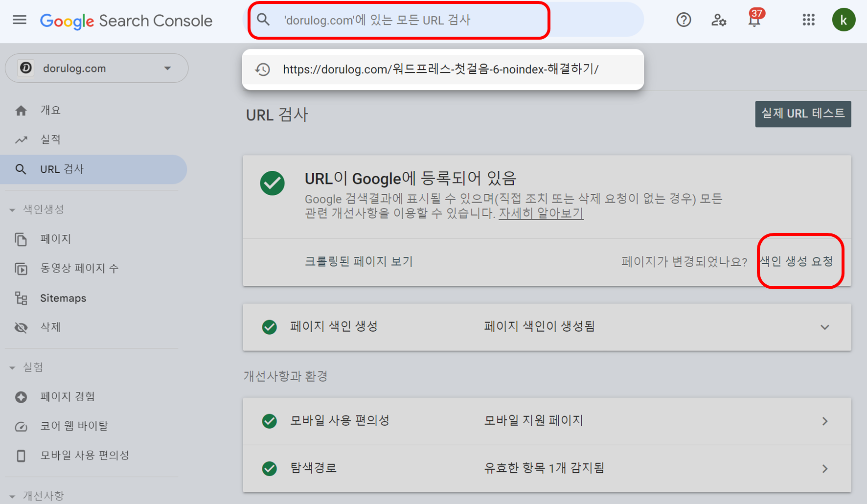Click 색인 생성 요청
The height and width of the screenshot is (504, 867).
pyautogui.click(x=797, y=261)
